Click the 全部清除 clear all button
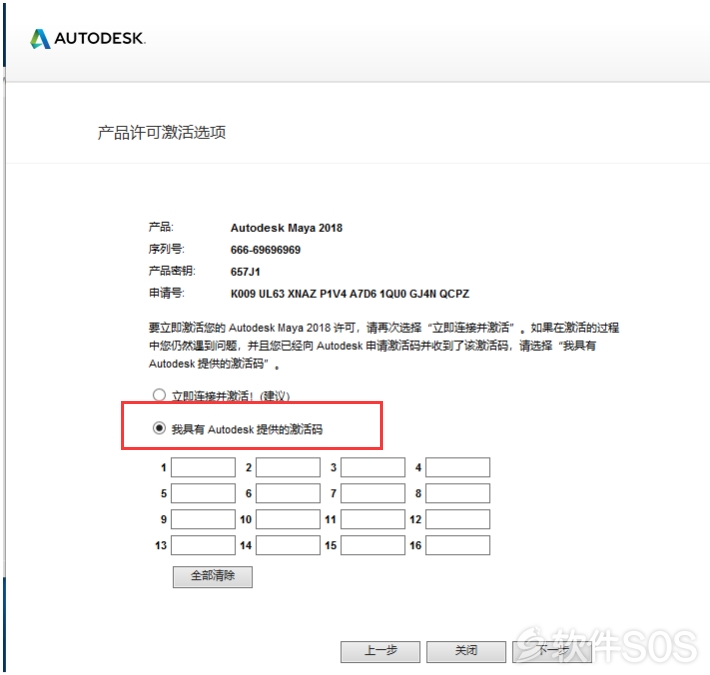Screen dimensions: 710x675 click(213, 576)
